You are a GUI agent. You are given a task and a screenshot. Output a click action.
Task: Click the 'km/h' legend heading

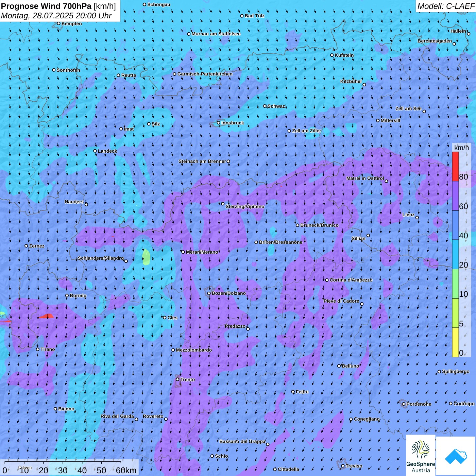pos(461,148)
